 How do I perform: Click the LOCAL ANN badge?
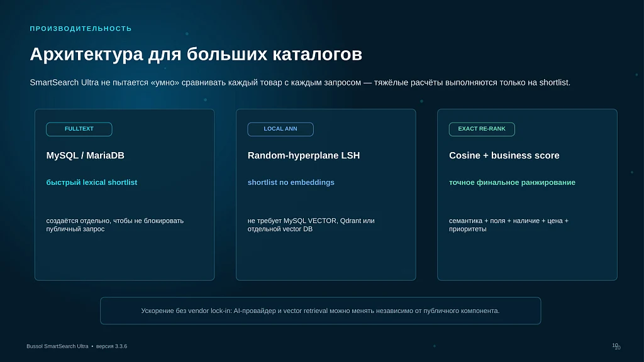(280, 129)
